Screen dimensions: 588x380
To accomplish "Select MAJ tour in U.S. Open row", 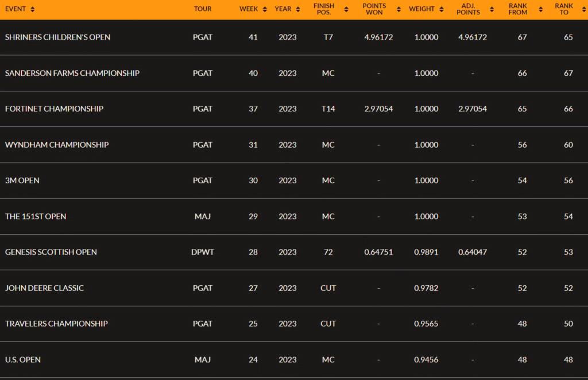I will pyautogui.click(x=203, y=360).
